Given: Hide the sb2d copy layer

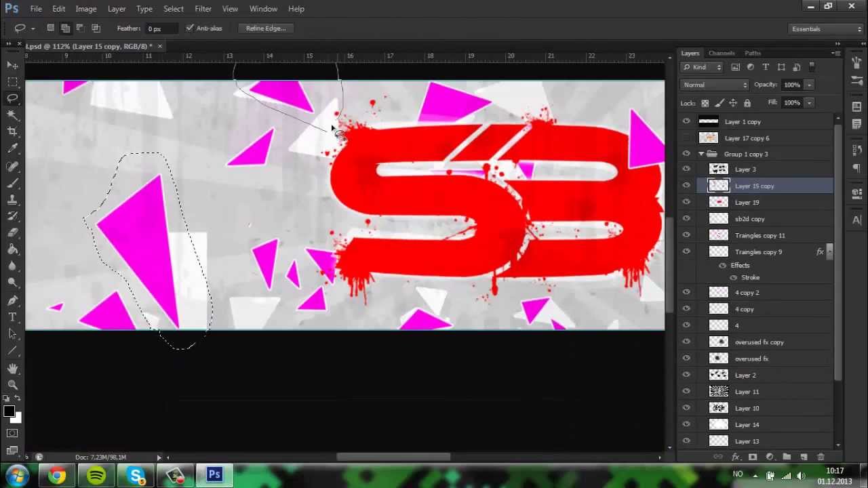Looking at the screenshot, I should (x=686, y=219).
